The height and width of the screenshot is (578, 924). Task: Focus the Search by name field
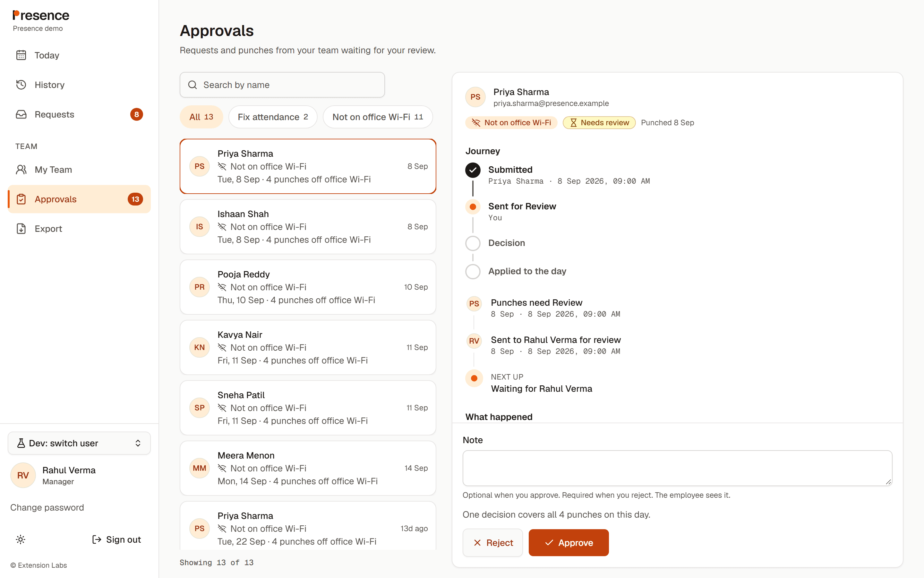click(282, 85)
